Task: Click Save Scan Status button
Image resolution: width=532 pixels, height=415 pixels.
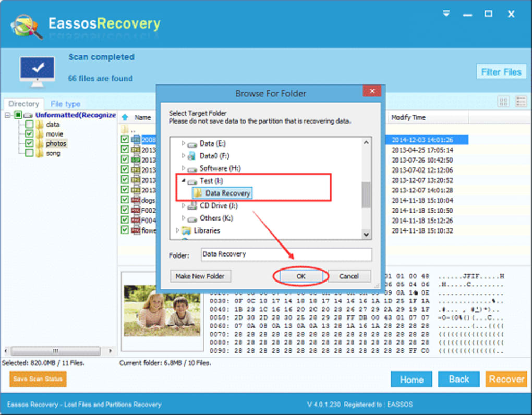Action: click(38, 379)
